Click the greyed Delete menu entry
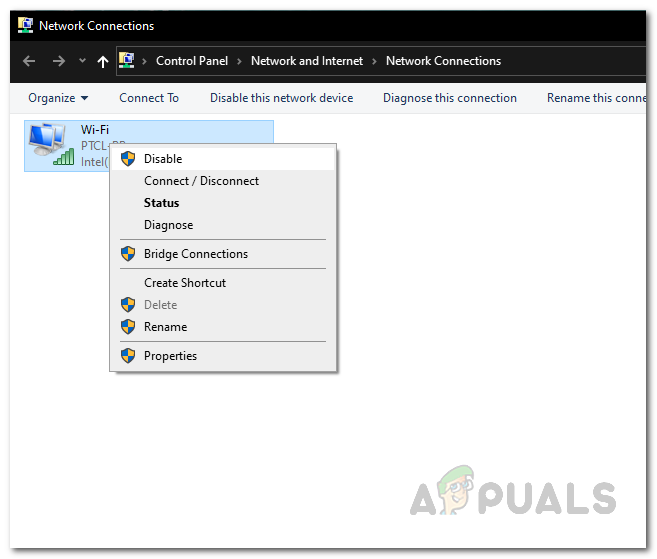This screenshot has height=559, width=657. [223, 305]
